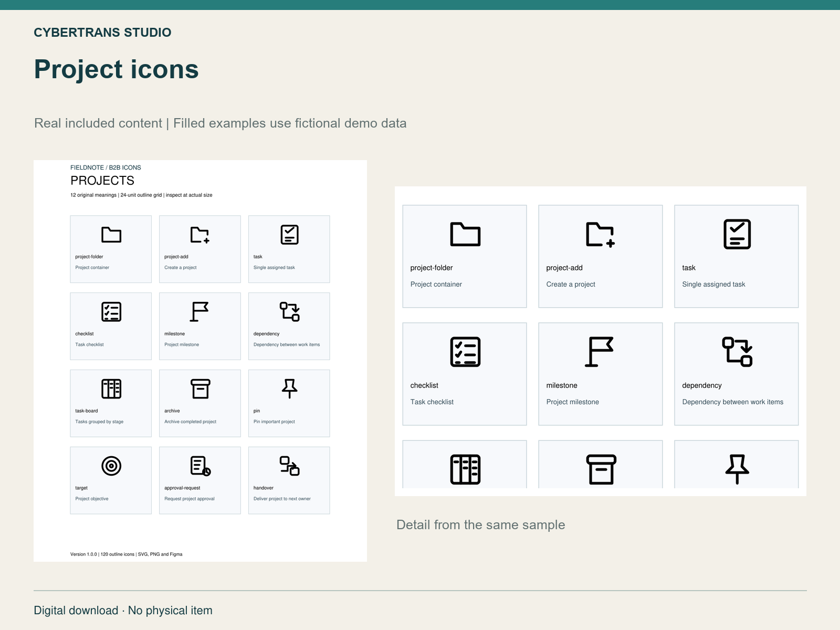Click the small project-folder icon in the PROJECTS sheet
The height and width of the screenshot is (630, 840).
coord(111,235)
